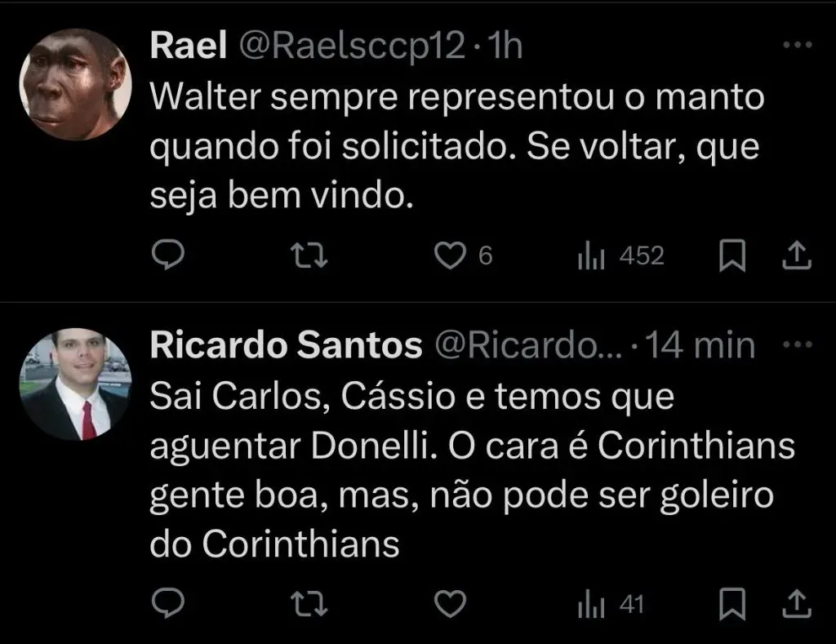Retweet Rael's tweet about Walter
The image size is (836, 644).
310,256
